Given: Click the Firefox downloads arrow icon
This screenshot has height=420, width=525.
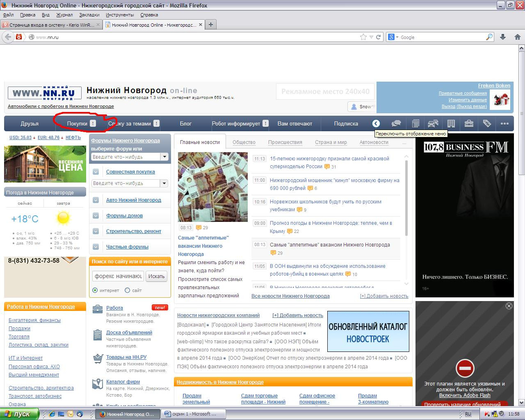Looking at the screenshot, I should point(503,37).
